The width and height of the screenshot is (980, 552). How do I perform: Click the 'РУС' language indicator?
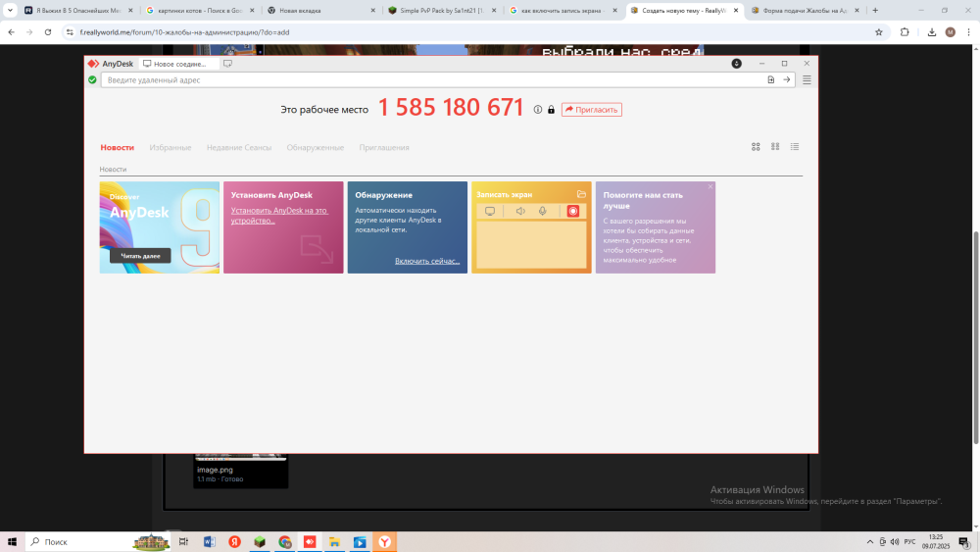click(909, 542)
